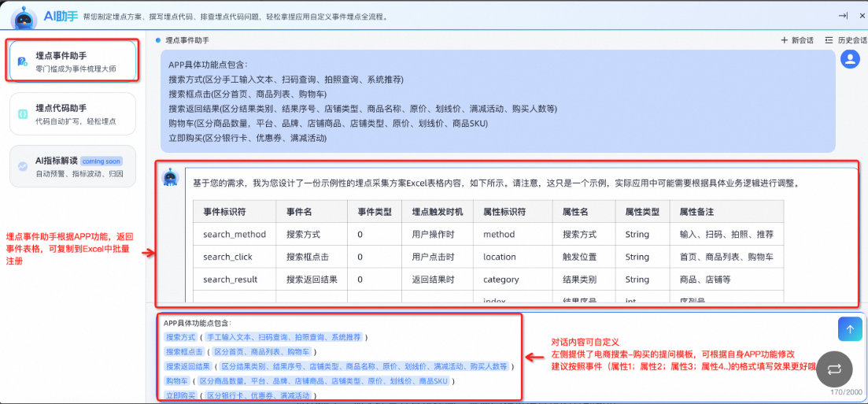This screenshot has height=404, width=868.
Task: Click the 属性备注 column header
Action: (x=727, y=212)
